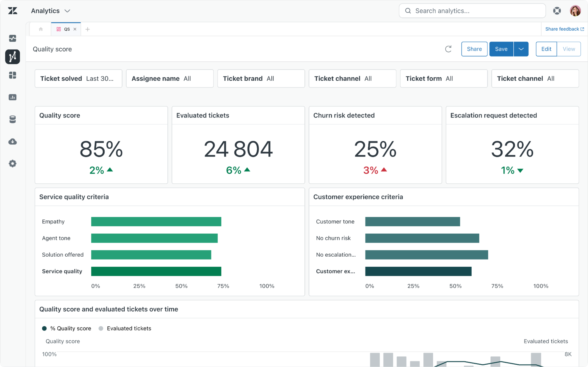588x367 pixels.
Task: Switch to View mode
Action: click(x=569, y=49)
